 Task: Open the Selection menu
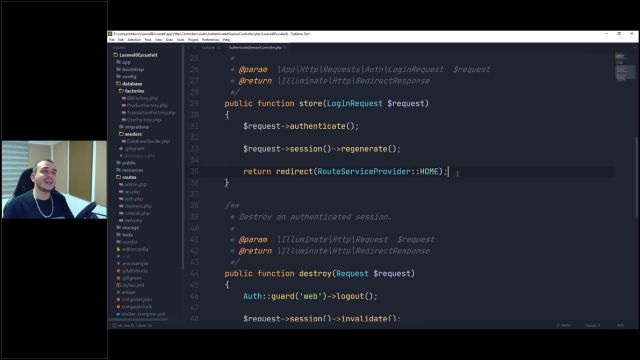[x=134, y=40]
